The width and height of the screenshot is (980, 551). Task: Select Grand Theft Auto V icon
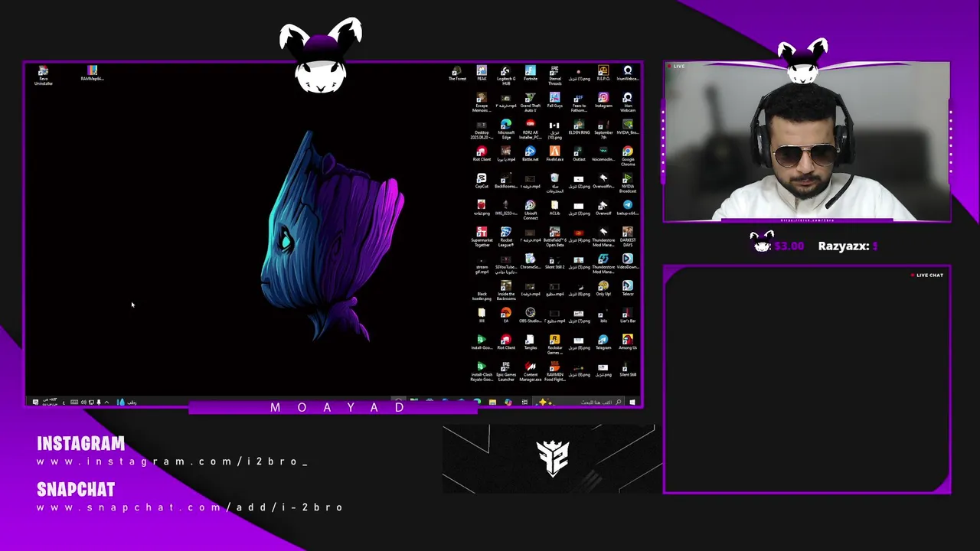pos(530,103)
